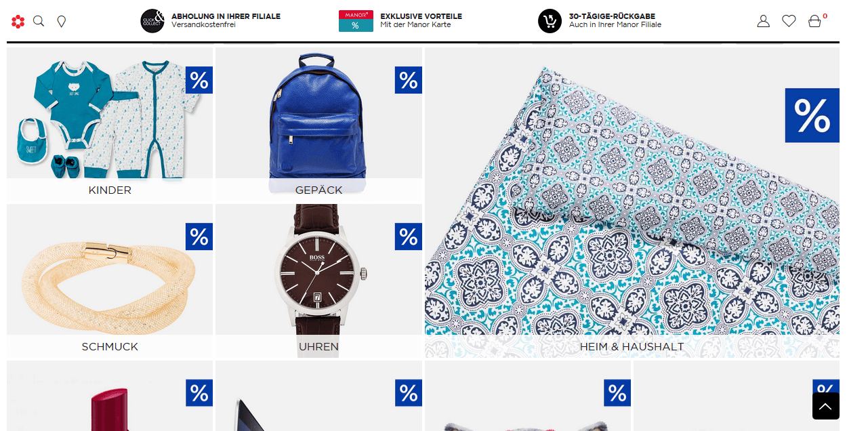The image size is (868, 431).
Task: Select the Schmuck bracelet tile
Action: pos(110,281)
